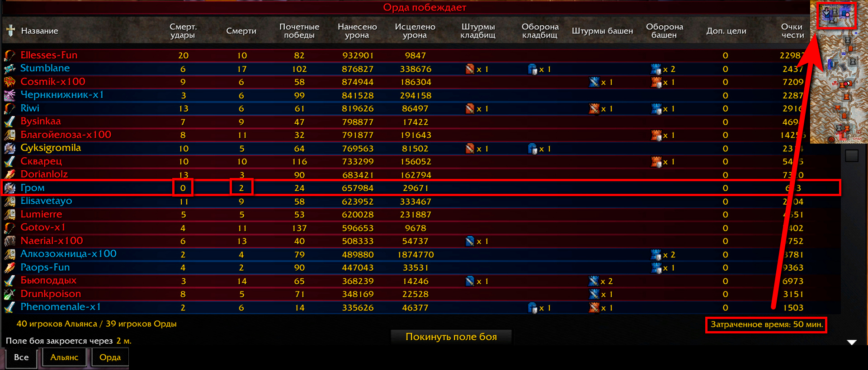Switch to the Орда tab
The height and width of the screenshot is (370, 868).
[x=110, y=357]
